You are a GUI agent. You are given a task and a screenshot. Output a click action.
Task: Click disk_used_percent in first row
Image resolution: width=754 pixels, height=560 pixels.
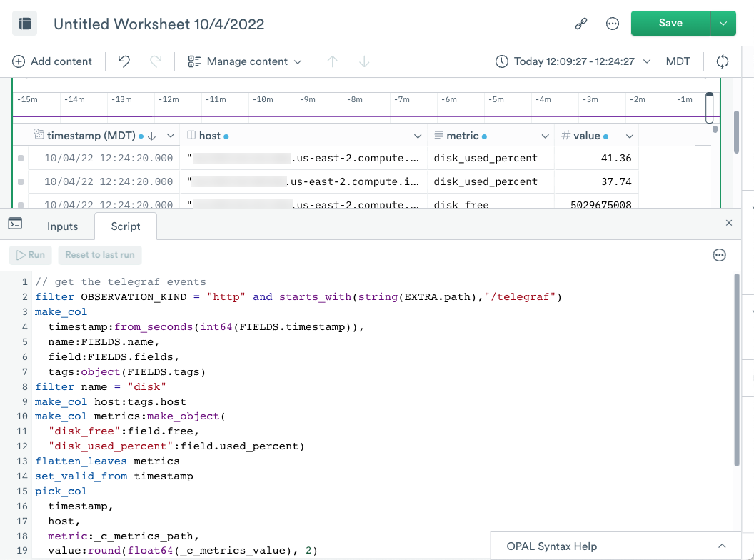(x=486, y=159)
